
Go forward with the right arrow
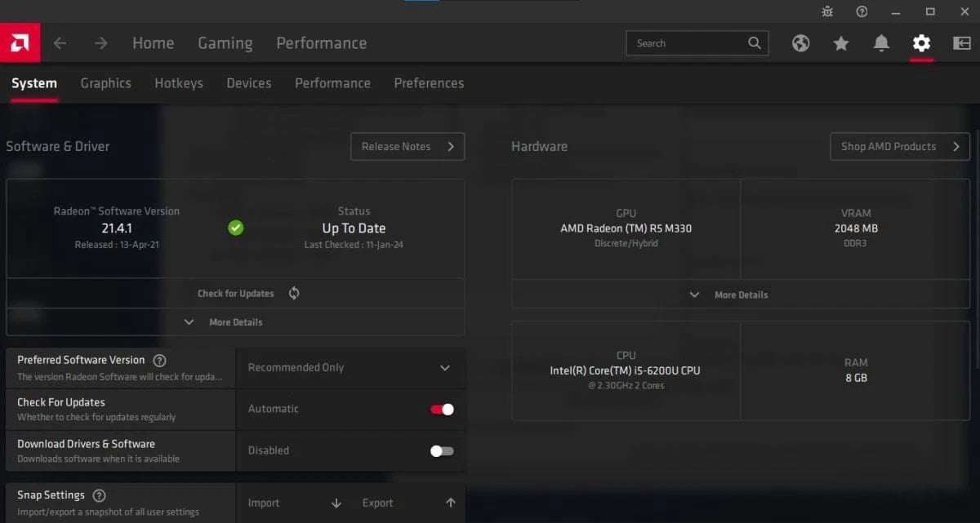[x=101, y=43]
